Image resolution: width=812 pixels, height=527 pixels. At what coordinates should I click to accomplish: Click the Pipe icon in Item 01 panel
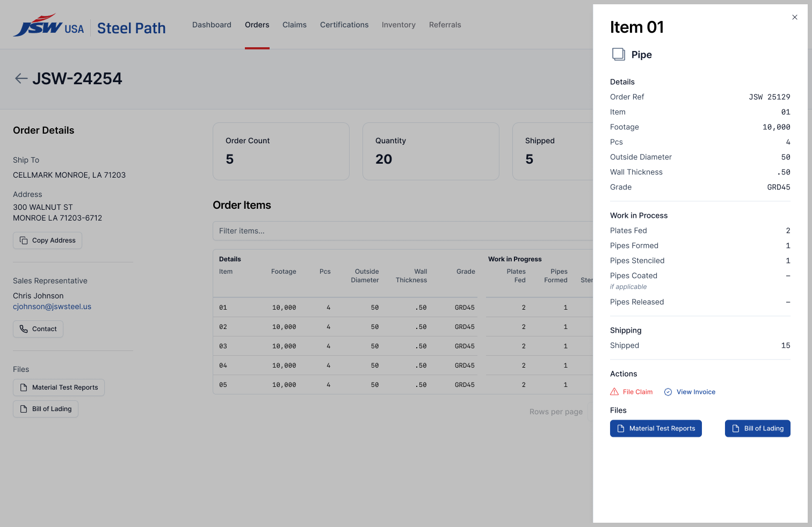(x=619, y=54)
